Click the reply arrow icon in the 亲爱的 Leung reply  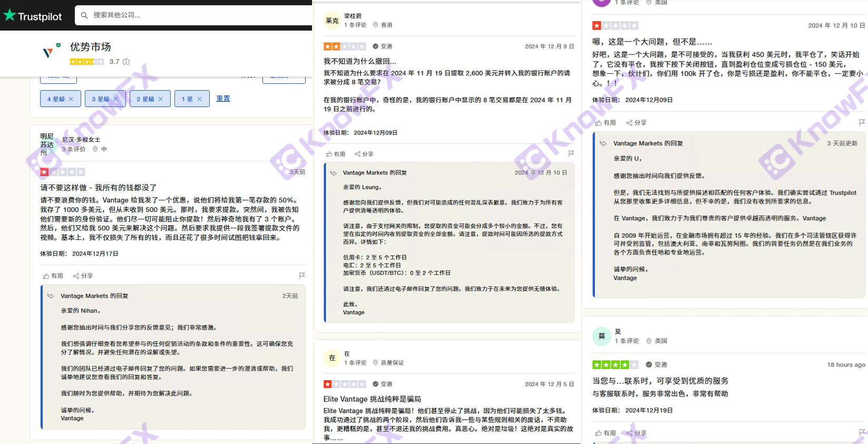tap(333, 173)
